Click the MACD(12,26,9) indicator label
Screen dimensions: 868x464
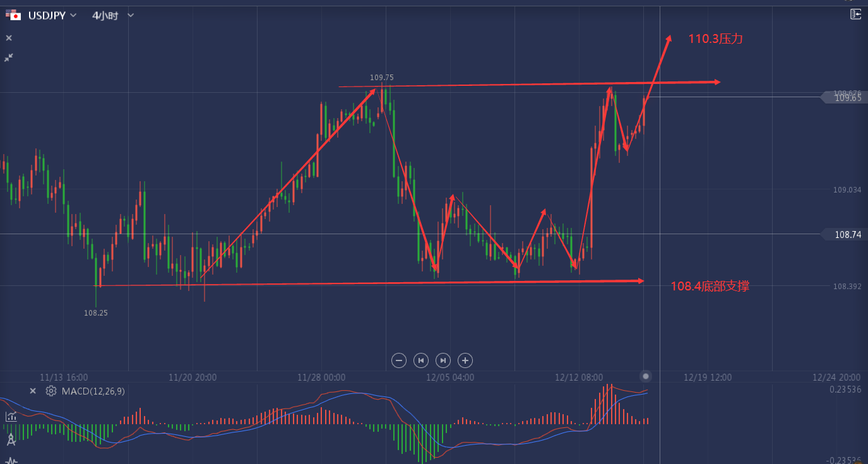click(x=93, y=391)
